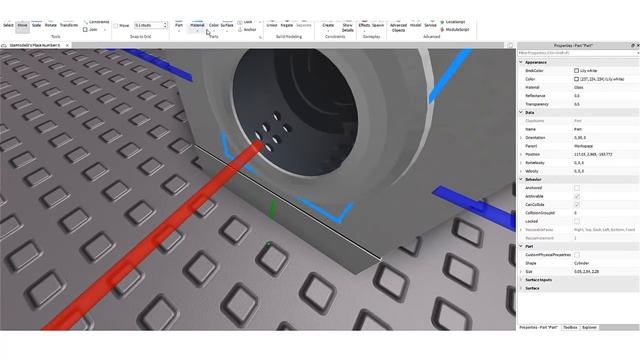Click the Lock tool in Parts

point(245,22)
